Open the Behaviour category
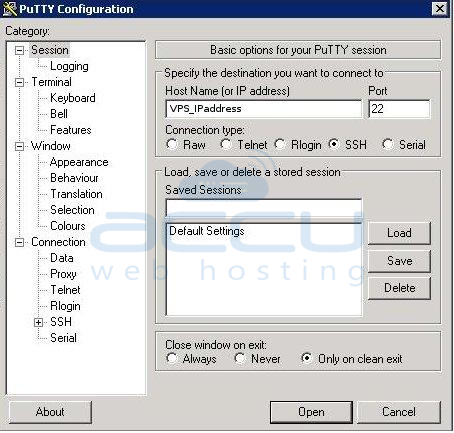The image size is (454, 433). click(x=74, y=178)
